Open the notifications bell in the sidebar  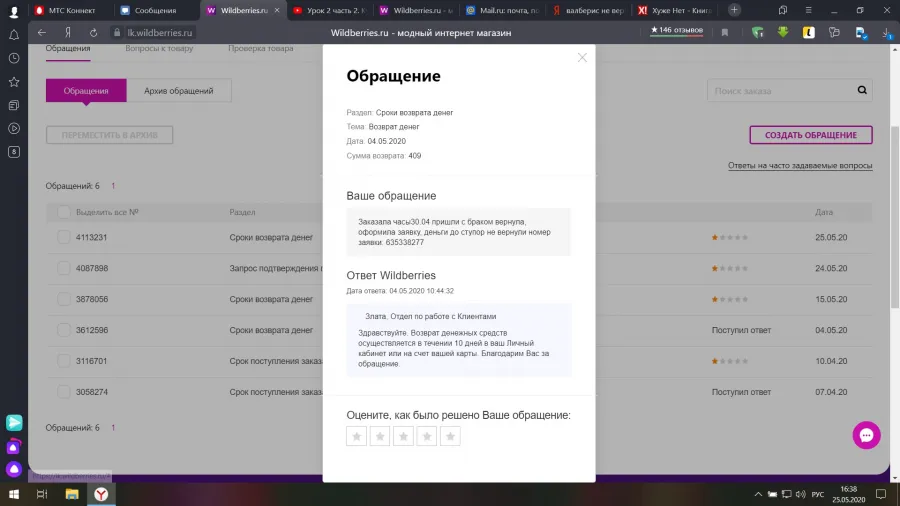coord(14,35)
